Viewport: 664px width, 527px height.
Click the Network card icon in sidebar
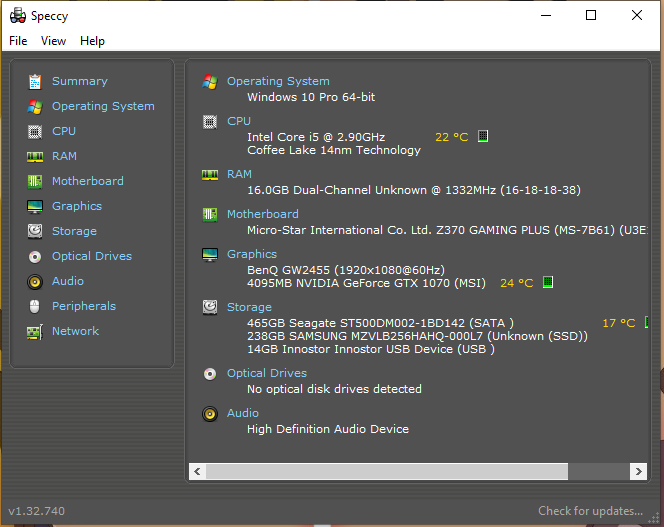pyautogui.click(x=35, y=332)
